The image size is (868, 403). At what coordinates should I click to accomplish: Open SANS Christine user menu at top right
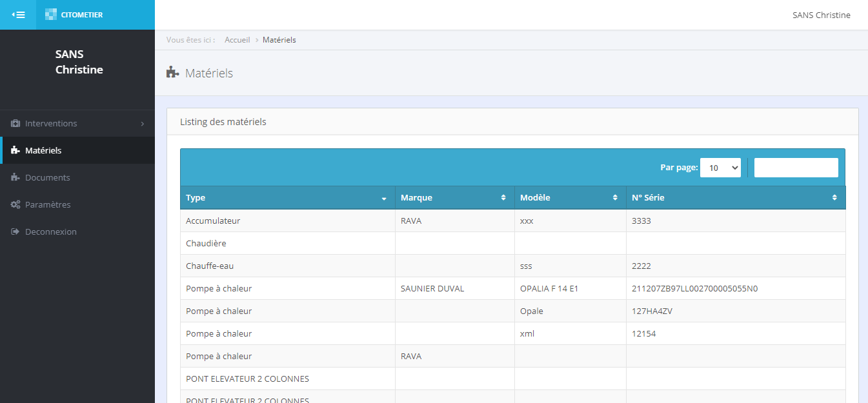[x=821, y=15]
